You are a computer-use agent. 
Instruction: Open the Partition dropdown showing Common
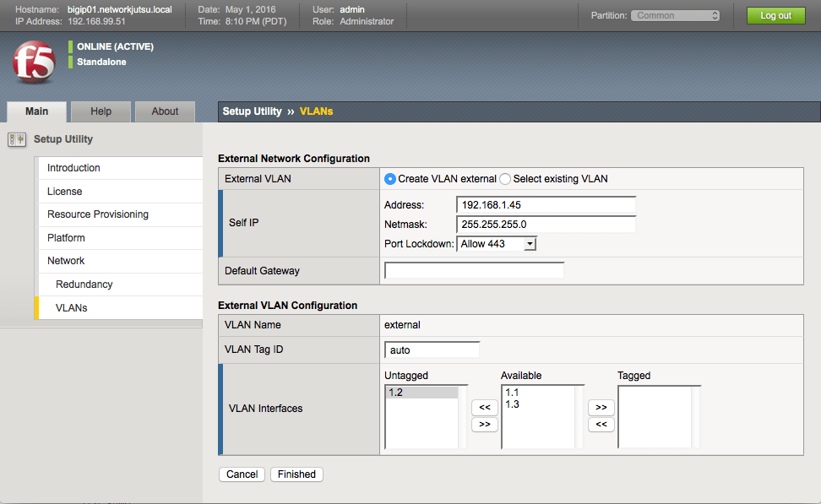tap(675, 14)
